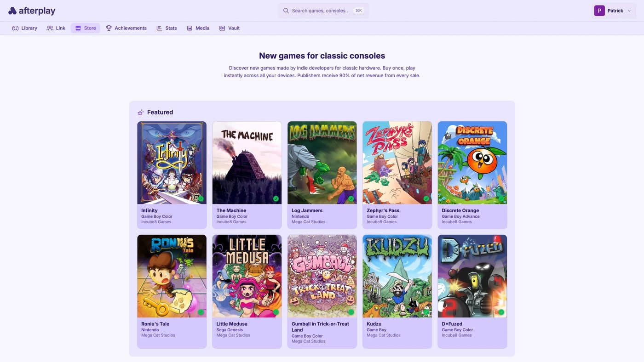This screenshot has height=362, width=644.
Task: Click the ⌘K shortcut badge
Action: click(359, 11)
